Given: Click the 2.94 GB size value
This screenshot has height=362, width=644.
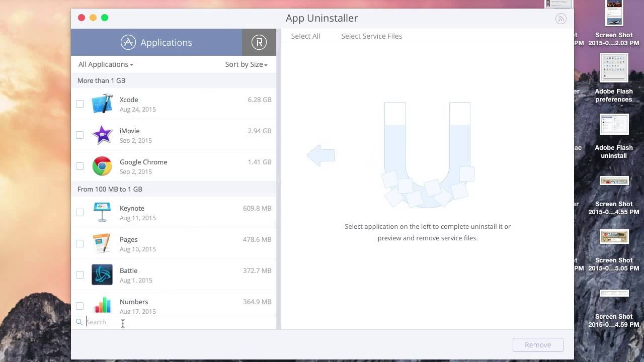Looking at the screenshot, I should point(260,131).
